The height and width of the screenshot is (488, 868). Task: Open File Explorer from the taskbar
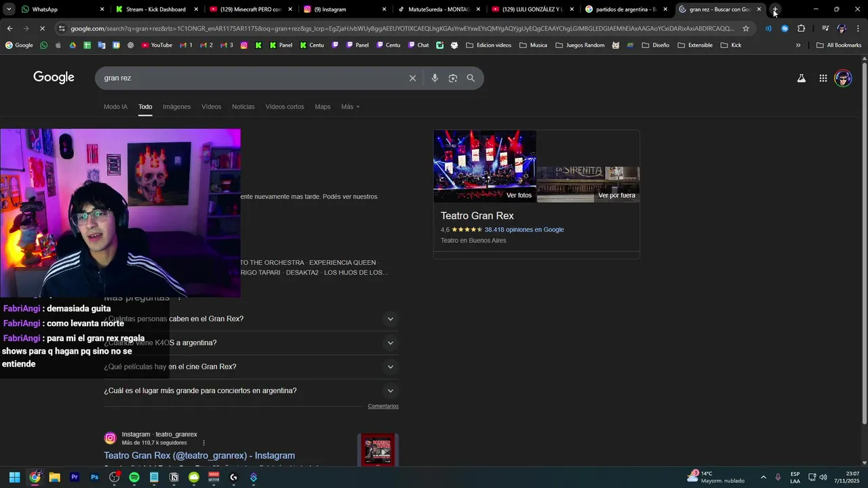[54, 477]
